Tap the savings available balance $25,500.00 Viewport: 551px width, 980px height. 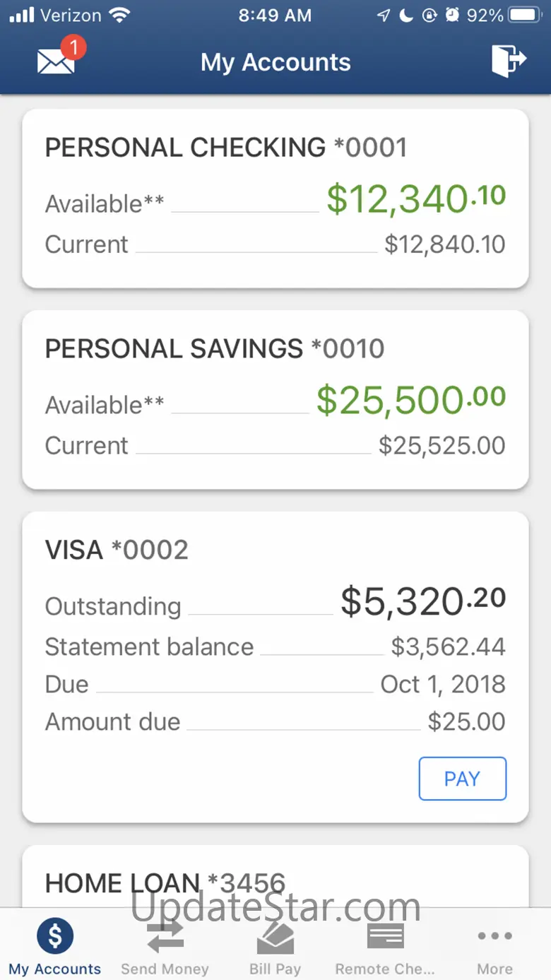coord(411,401)
